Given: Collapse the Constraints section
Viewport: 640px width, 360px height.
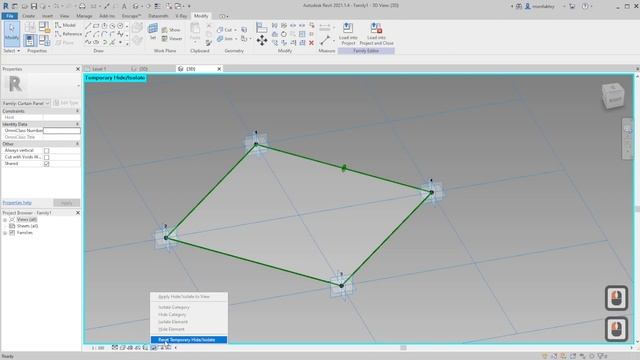Looking at the screenshot, I should click(x=78, y=111).
